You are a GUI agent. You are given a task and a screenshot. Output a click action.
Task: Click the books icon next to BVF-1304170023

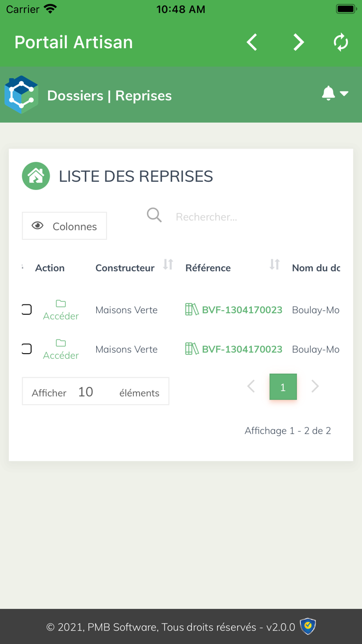tap(190, 309)
